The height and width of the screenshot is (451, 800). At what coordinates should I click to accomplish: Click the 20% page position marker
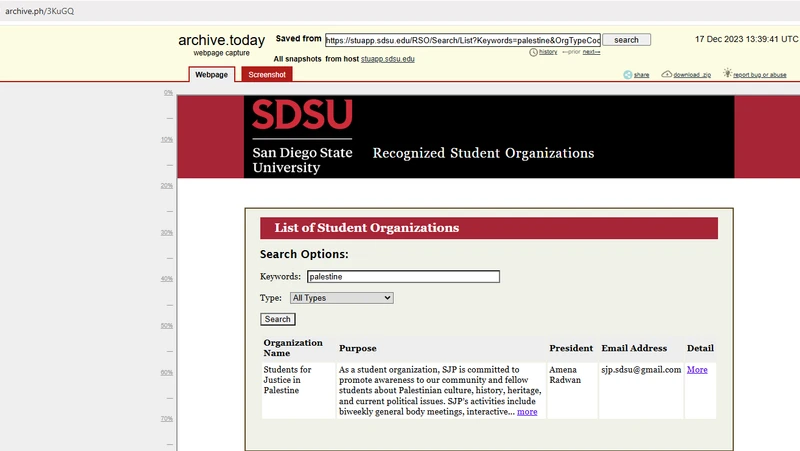pyautogui.click(x=167, y=186)
